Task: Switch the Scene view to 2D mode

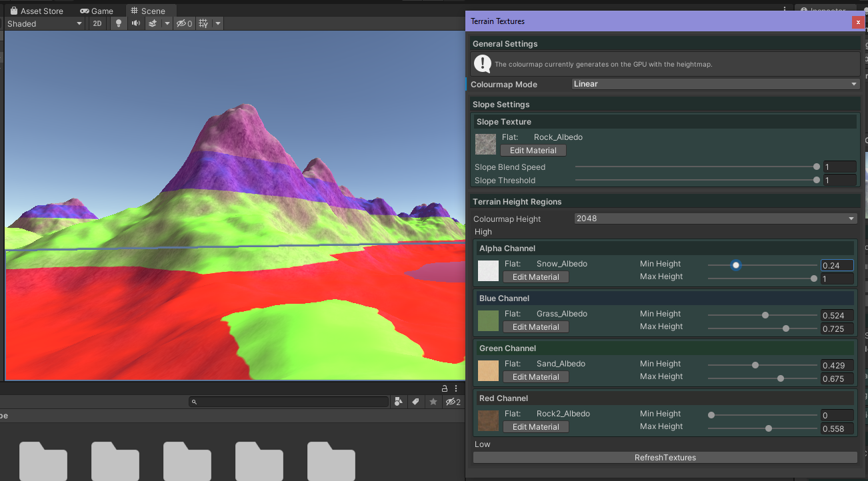Action: 97,23
